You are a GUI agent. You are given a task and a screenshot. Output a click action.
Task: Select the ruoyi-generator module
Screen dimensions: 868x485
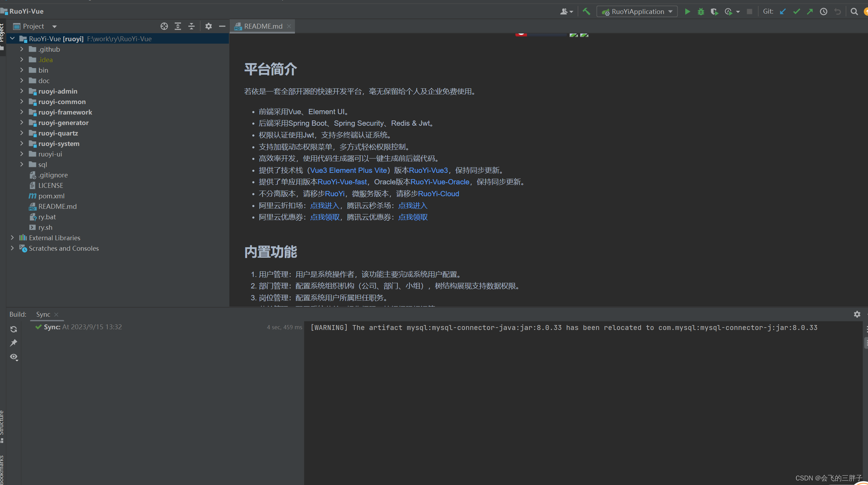63,123
